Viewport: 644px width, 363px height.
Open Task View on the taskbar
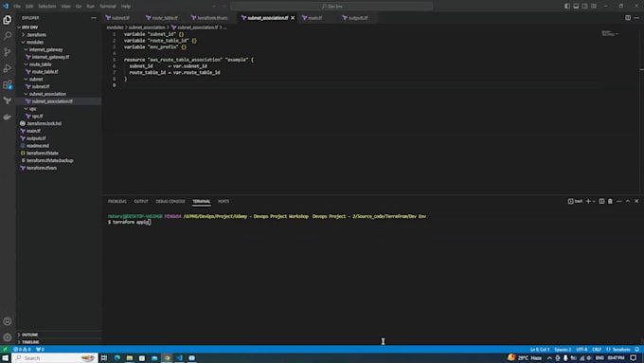coord(104,358)
